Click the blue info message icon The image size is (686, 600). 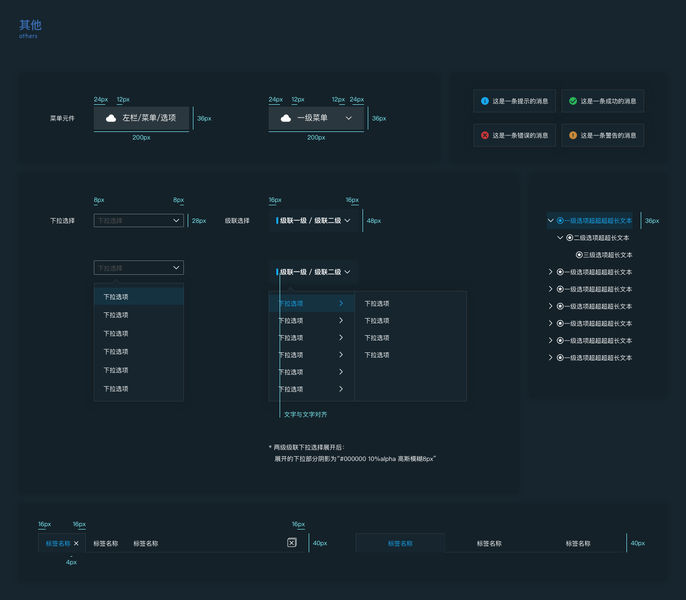[x=485, y=101]
